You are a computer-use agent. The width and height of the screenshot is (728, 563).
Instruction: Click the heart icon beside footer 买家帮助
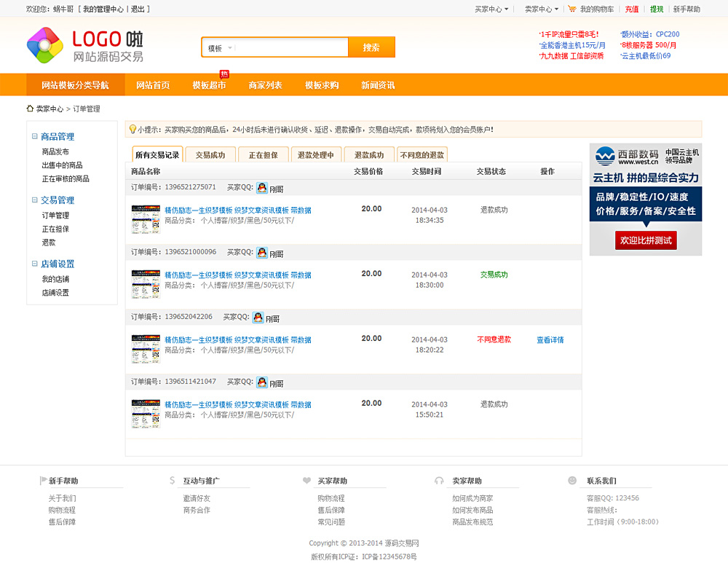tap(306, 481)
